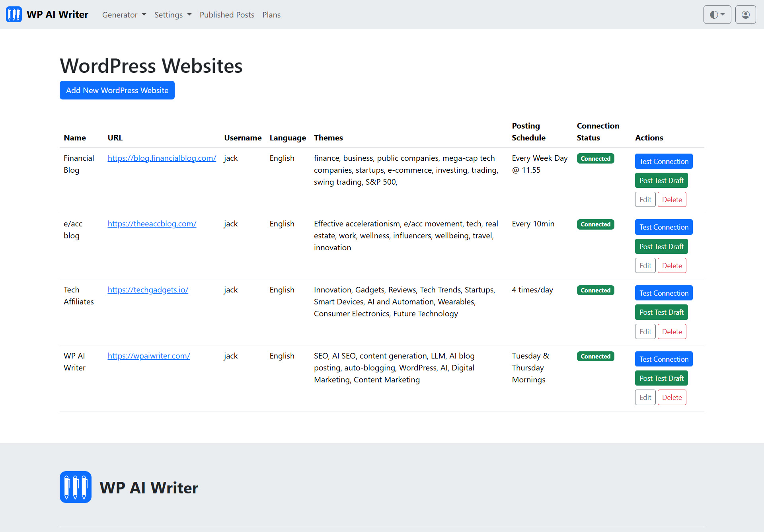The height and width of the screenshot is (532, 764).
Task: Open the theme switcher dropdown arrow
Action: [x=722, y=15]
